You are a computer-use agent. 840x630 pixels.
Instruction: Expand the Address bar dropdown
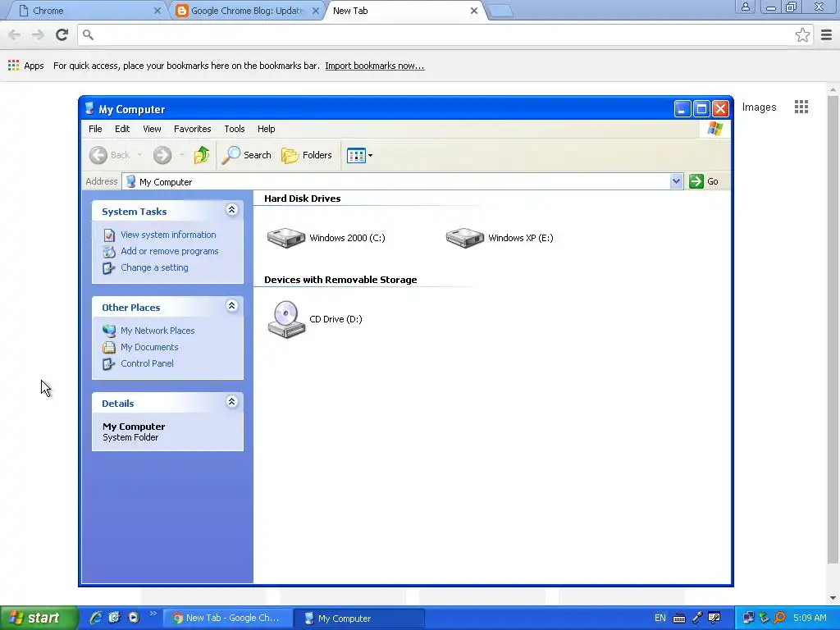(x=676, y=181)
